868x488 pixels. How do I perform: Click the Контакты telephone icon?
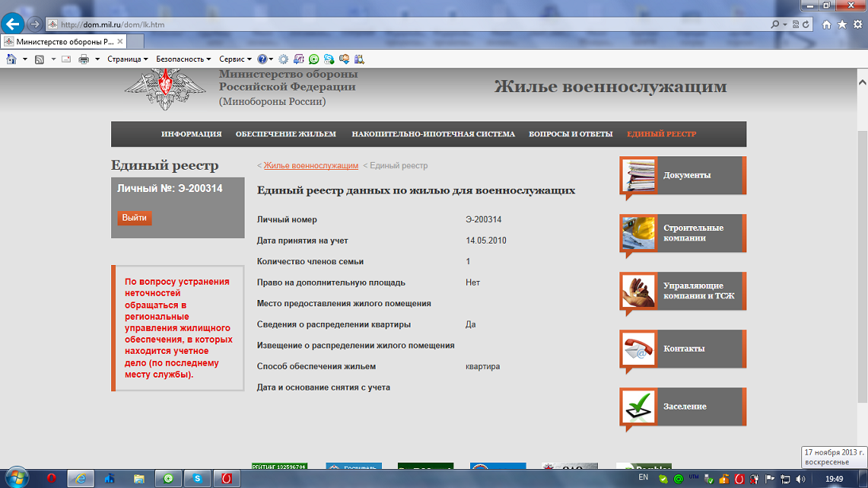click(x=638, y=349)
